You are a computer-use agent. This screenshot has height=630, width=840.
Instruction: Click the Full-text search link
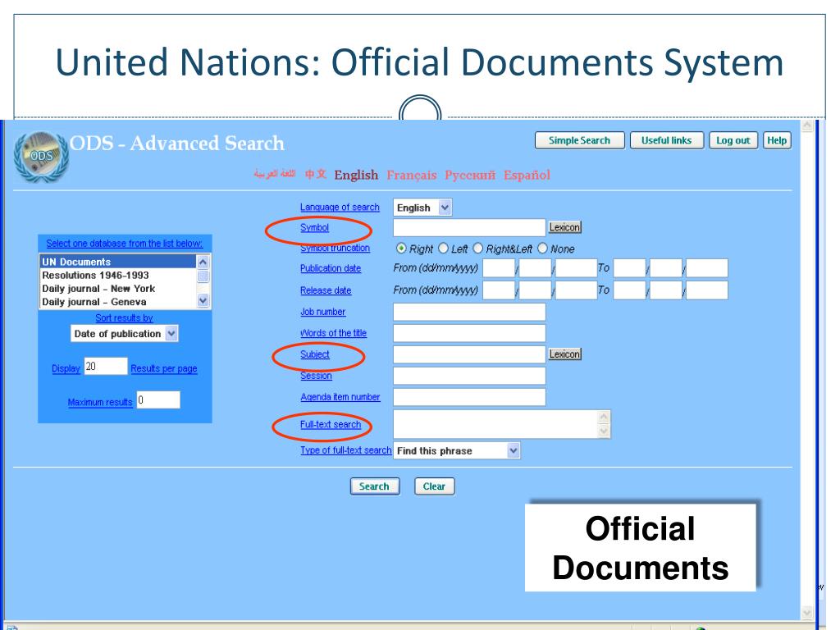click(x=331, y=424)
